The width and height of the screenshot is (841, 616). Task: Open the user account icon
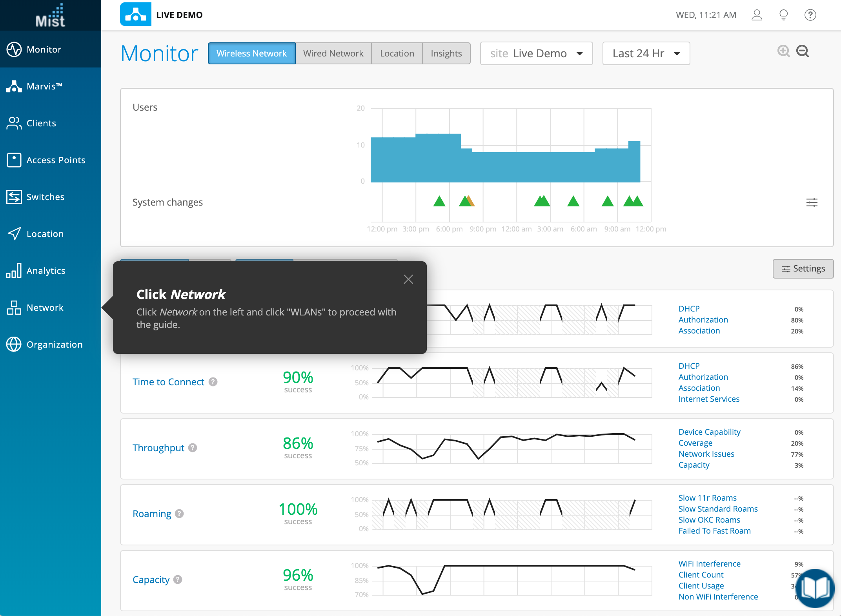[x=757, y=15]
